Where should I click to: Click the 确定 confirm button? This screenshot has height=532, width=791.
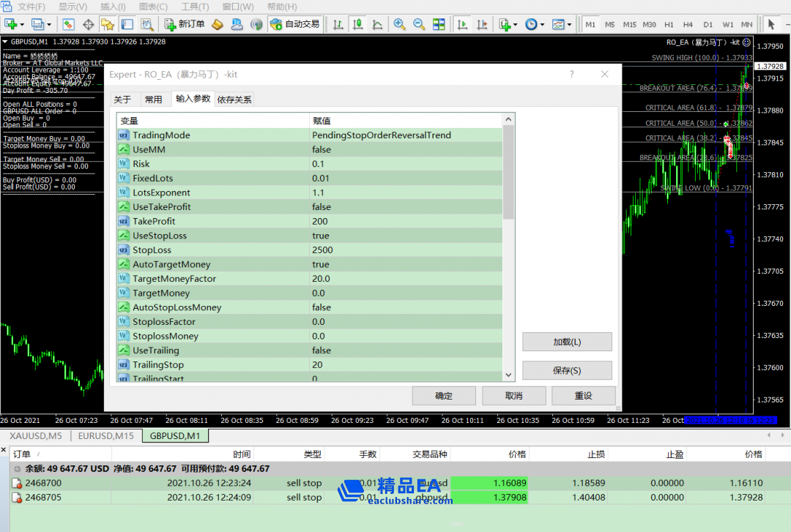pyautogui.click(x=444, y=396)
